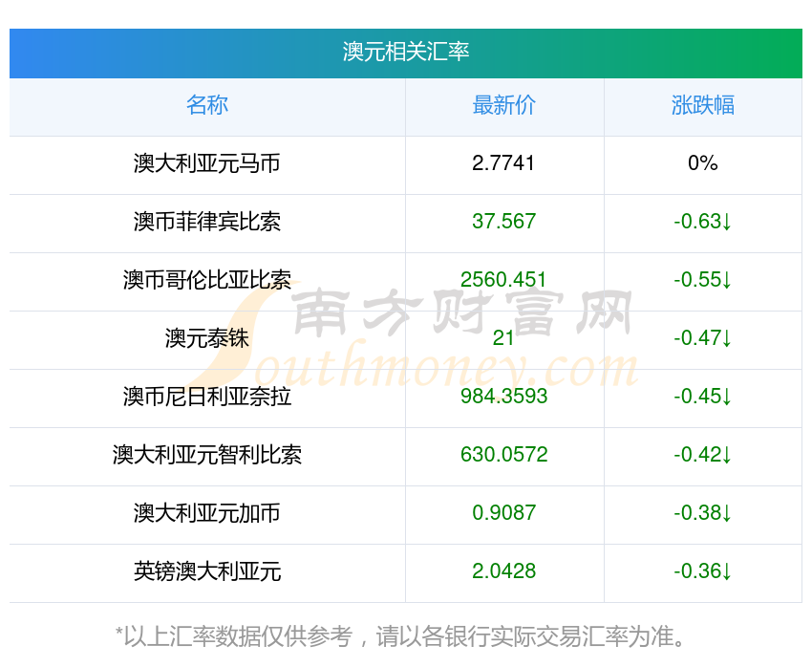Click the -0.36↓ change value

pyautogui.click(x=703, y=571)
